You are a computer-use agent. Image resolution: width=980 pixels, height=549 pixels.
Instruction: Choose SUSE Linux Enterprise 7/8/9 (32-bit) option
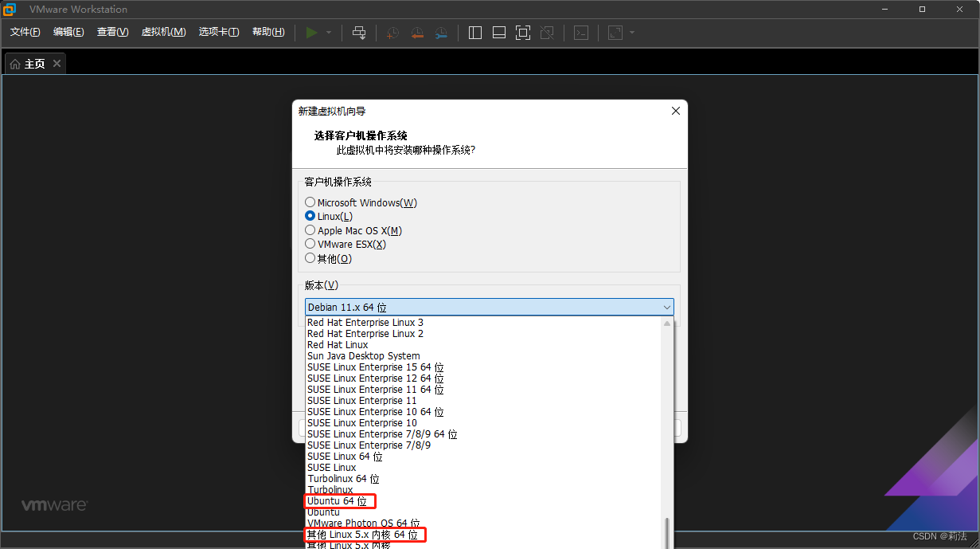click(x=483, y=445)
